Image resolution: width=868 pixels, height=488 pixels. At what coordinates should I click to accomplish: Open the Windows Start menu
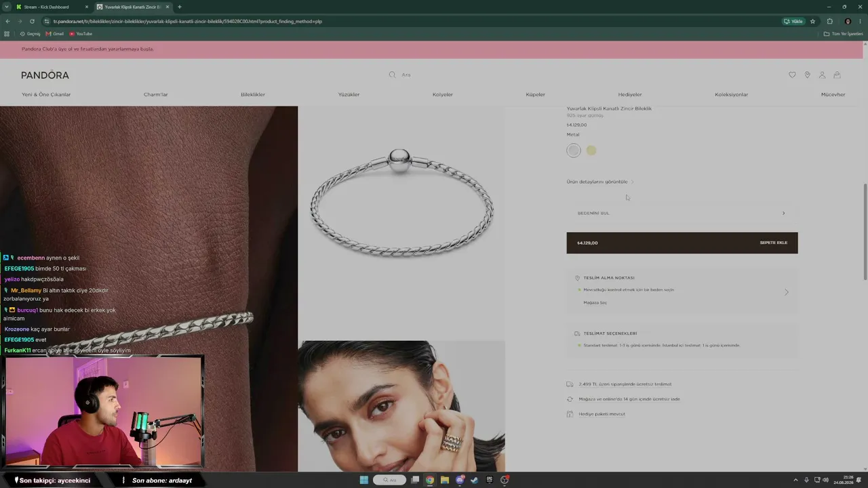tap(364, 480)
